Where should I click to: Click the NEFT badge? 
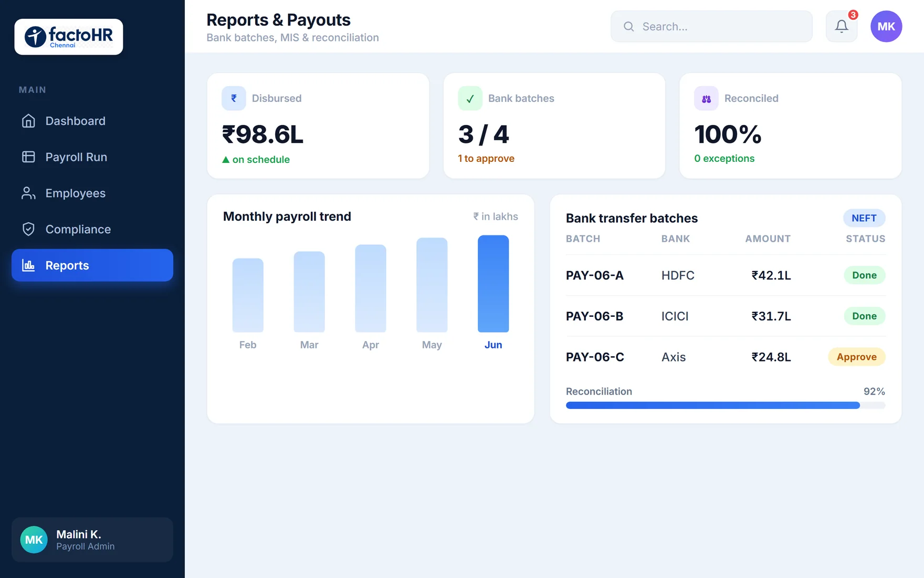864,218
